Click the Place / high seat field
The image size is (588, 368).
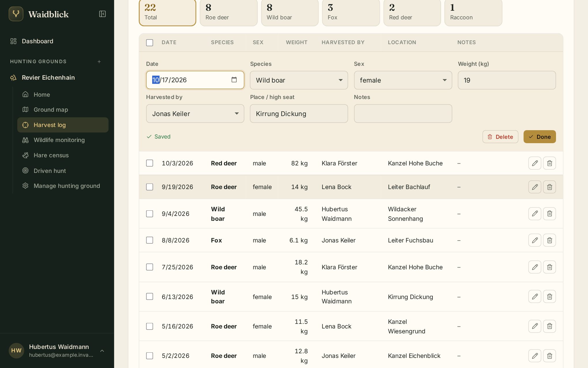click(299, 113)
